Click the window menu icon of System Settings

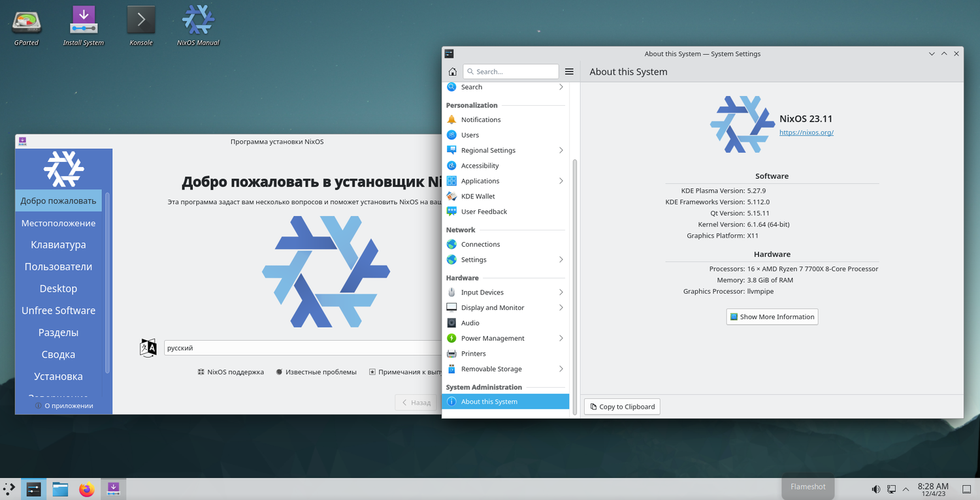coord(449,54)
